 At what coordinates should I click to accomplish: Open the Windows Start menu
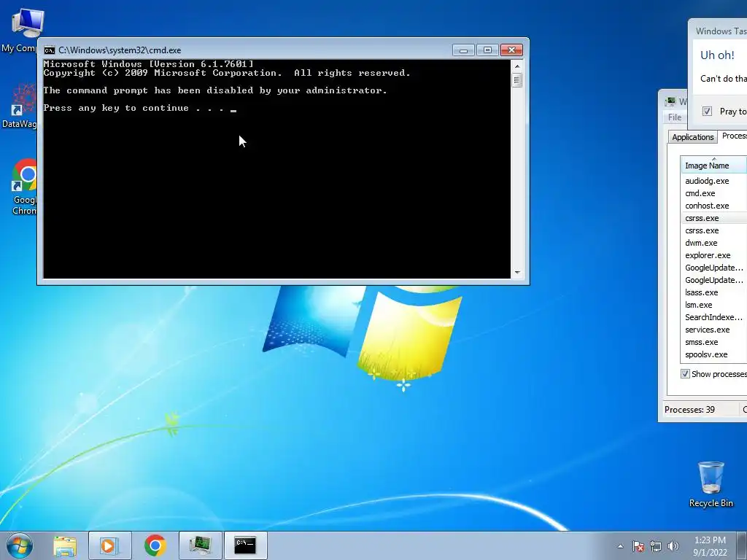click(19, 545)
